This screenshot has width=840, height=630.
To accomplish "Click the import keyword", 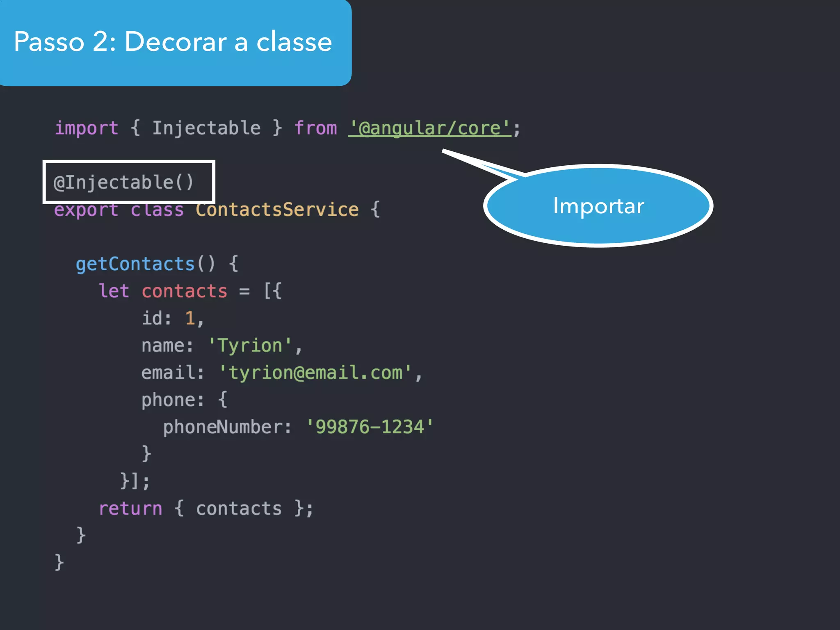I will point(87,128).
